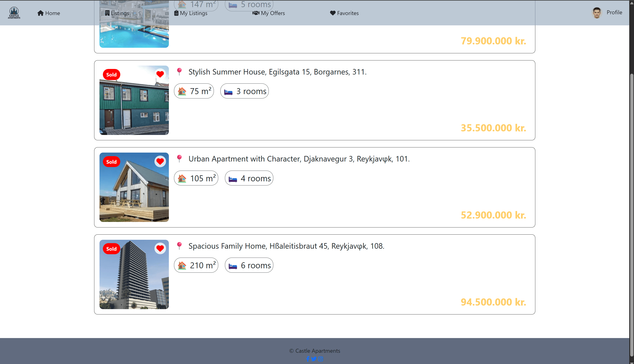Image resolution: width=634 pixels, height=364 pixels.
Task: Click the Sold badge on Urban Apartment
Action: click(112, 162)
